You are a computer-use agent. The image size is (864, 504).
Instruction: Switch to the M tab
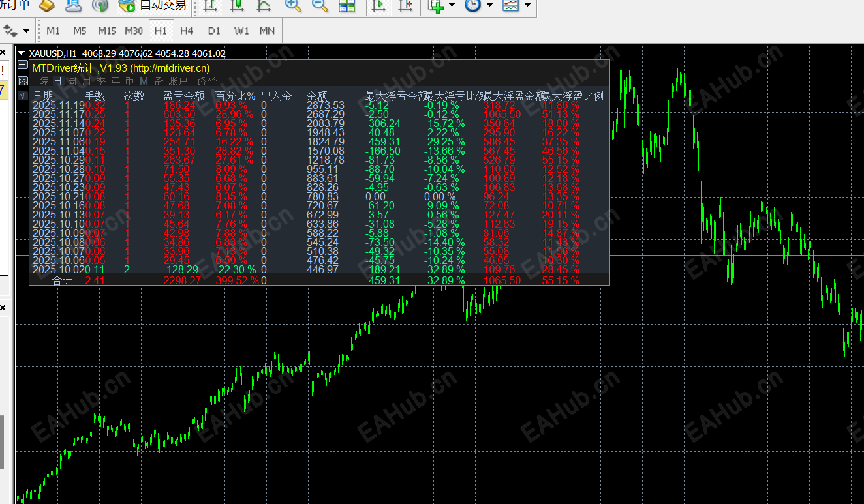click(144, 82)
